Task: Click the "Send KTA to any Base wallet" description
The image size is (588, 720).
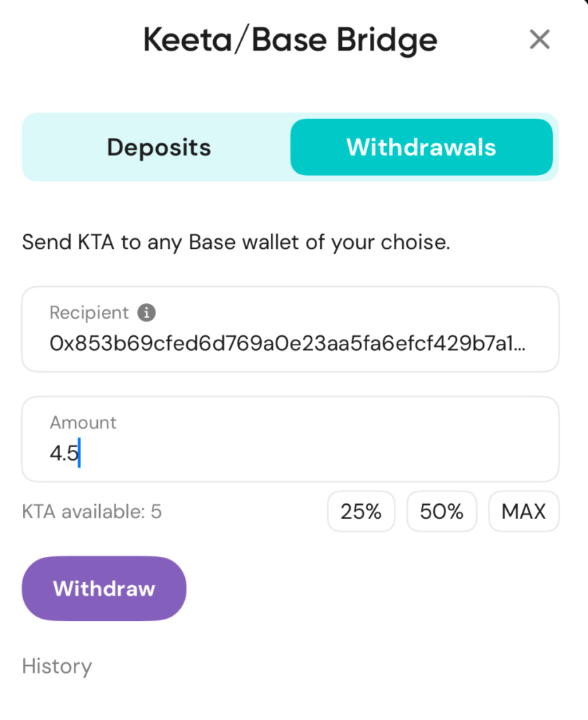Action: 236,243
